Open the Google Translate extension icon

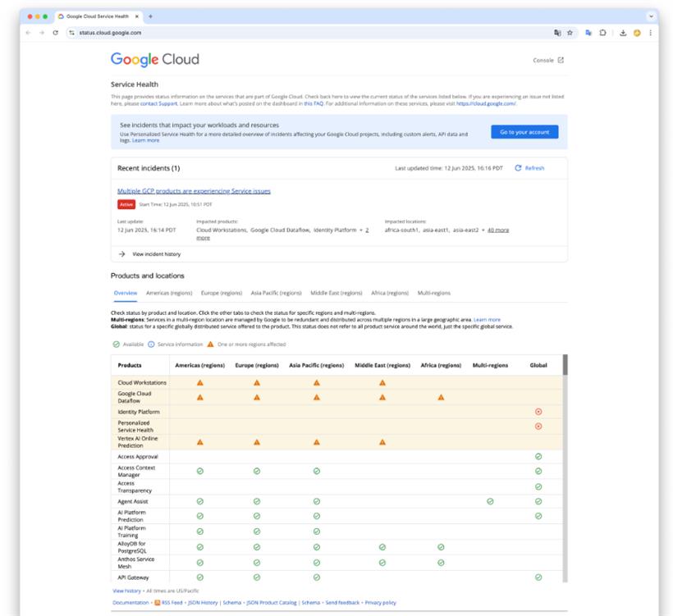coord(588,33)
